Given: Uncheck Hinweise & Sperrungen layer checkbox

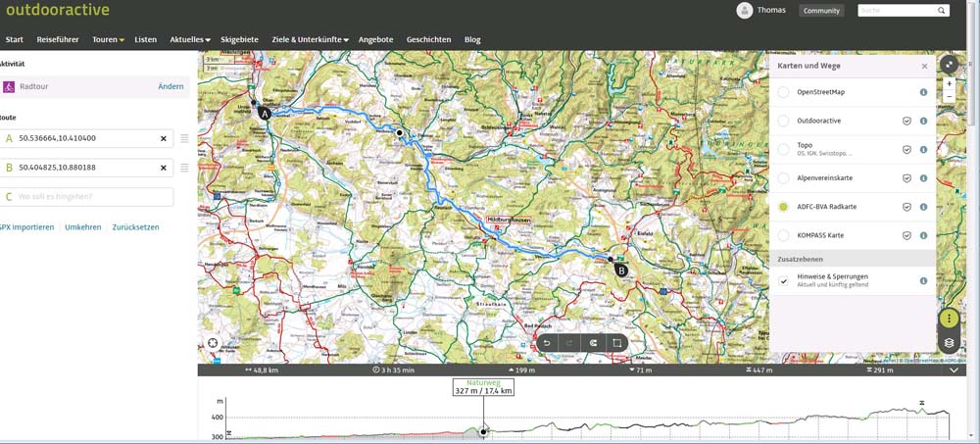Looking at the screenshot, I should [783, 281].
